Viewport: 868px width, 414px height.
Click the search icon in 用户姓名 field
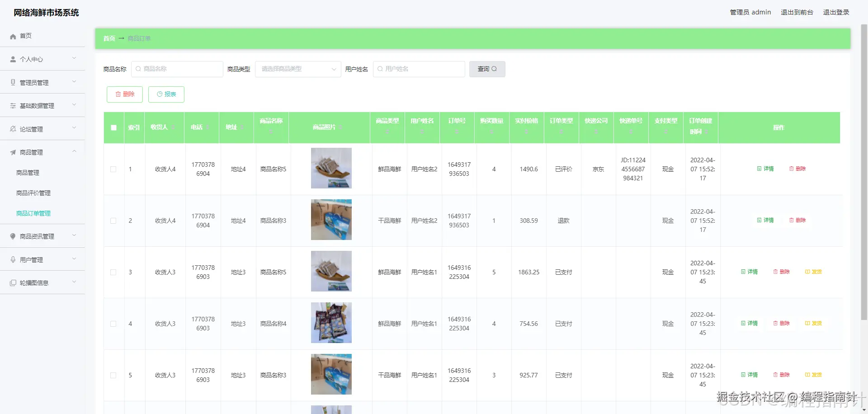coord(380,69)
